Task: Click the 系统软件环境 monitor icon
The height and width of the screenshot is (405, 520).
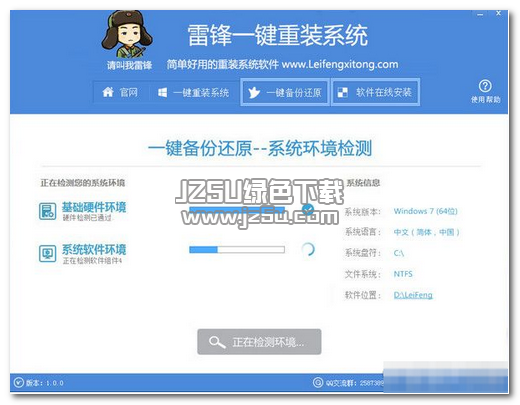Action: point(47,254)
